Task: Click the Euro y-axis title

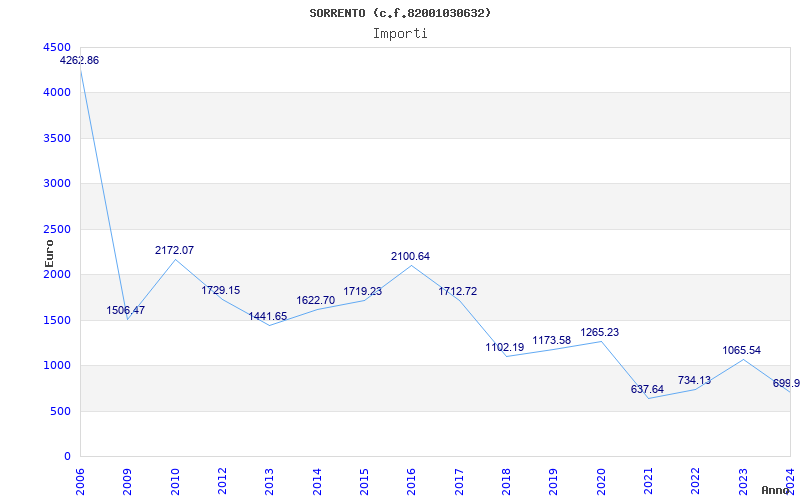Action: click(49, 253)
